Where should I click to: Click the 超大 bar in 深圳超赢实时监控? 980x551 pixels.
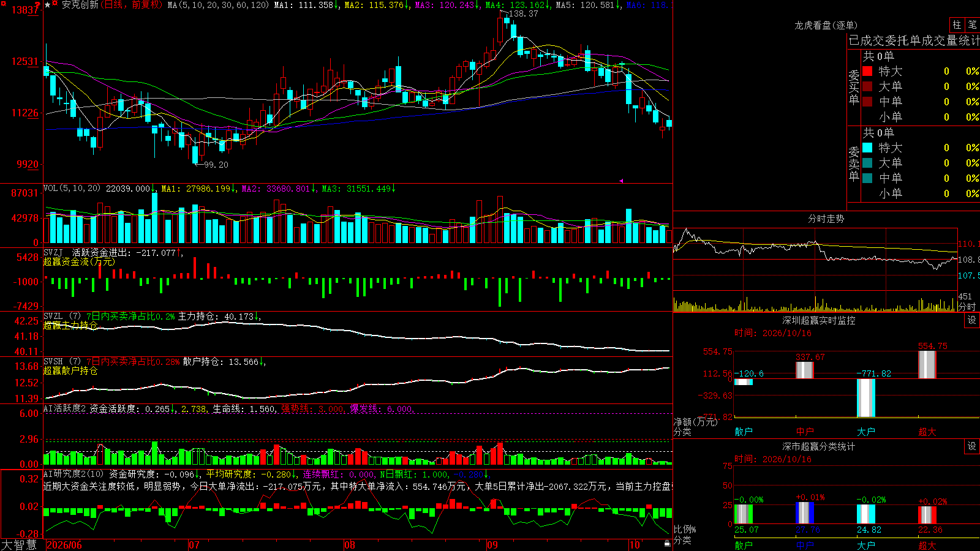927,365
